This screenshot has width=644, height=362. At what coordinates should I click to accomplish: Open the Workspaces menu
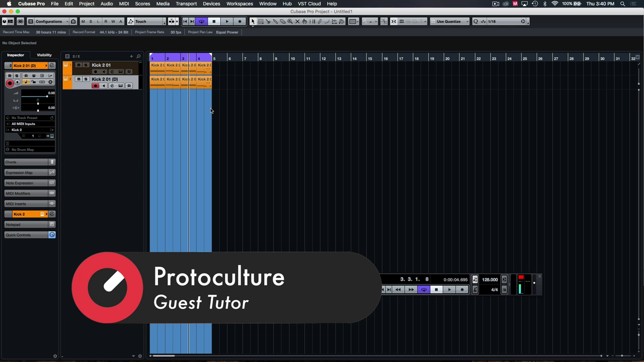(239, 4)
